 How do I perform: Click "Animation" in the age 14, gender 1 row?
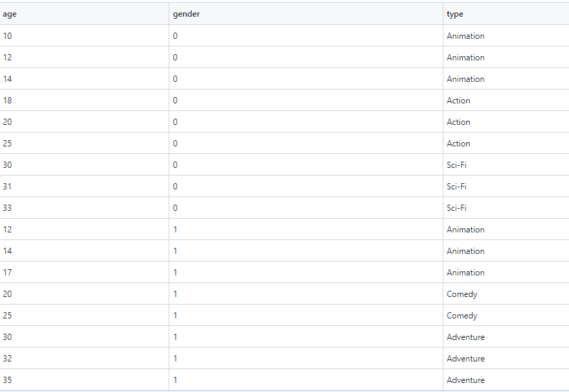click(x=466, y=250)
